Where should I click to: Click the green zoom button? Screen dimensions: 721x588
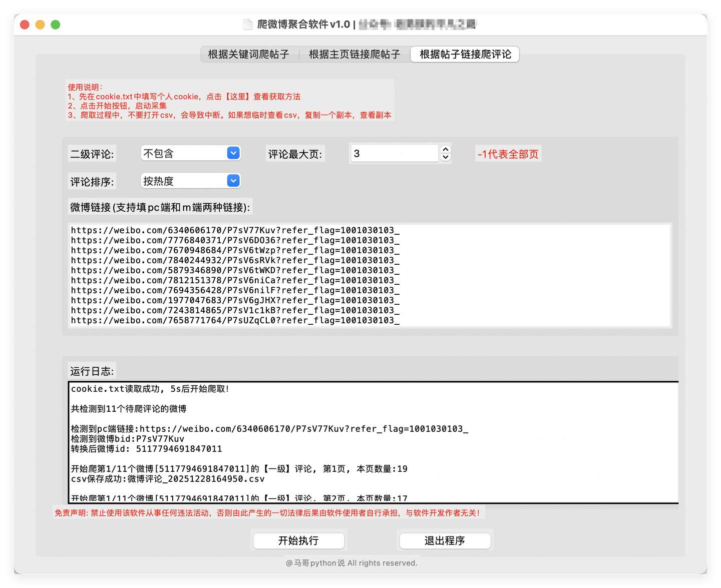[56, 24]
